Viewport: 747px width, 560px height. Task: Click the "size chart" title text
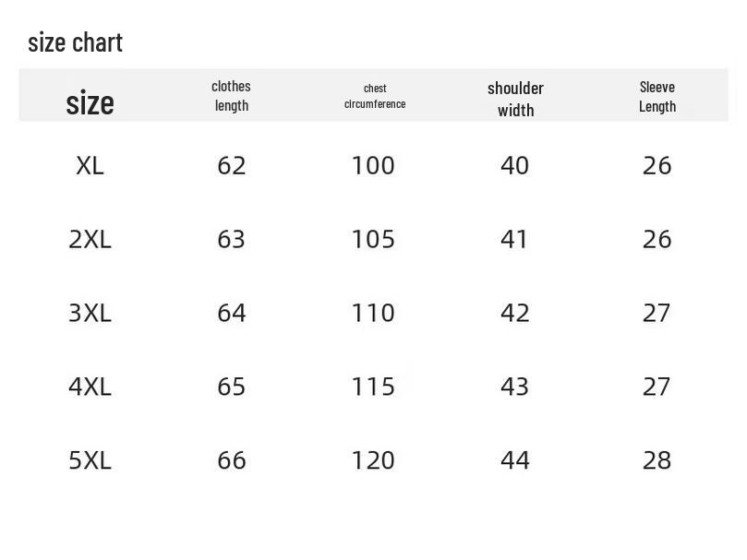(75, 42)
